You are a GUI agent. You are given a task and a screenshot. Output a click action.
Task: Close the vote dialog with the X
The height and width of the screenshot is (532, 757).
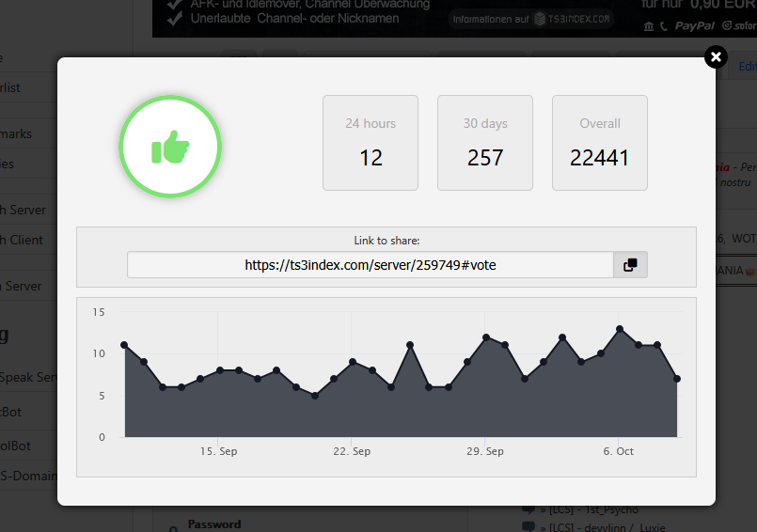(716, 57)
